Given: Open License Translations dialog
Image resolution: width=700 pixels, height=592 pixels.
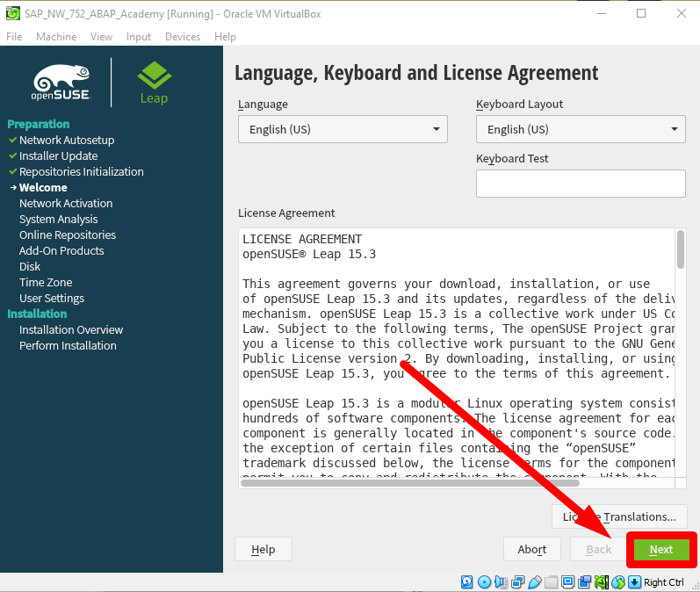Looking at the screenshot, I should coord(620,516).
